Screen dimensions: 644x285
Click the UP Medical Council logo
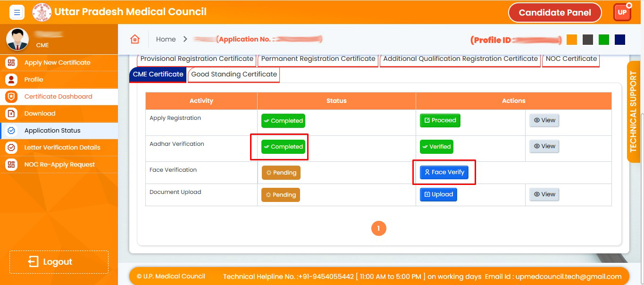coord(42,12)
